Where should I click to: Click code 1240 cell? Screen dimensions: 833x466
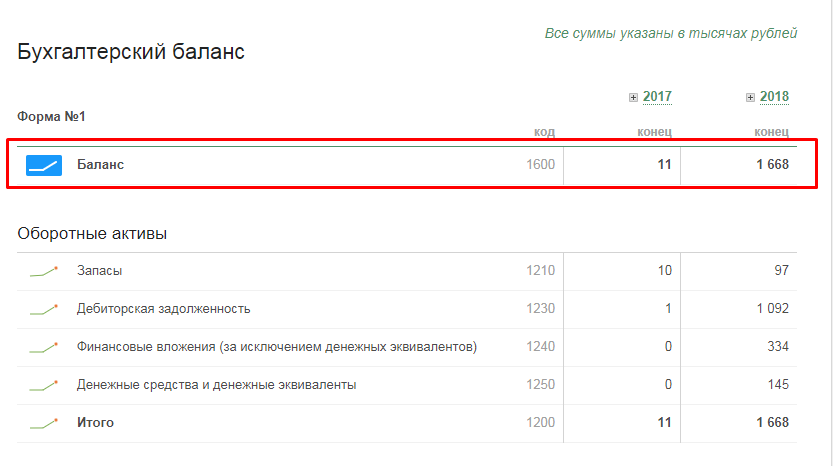coord(540,346)
